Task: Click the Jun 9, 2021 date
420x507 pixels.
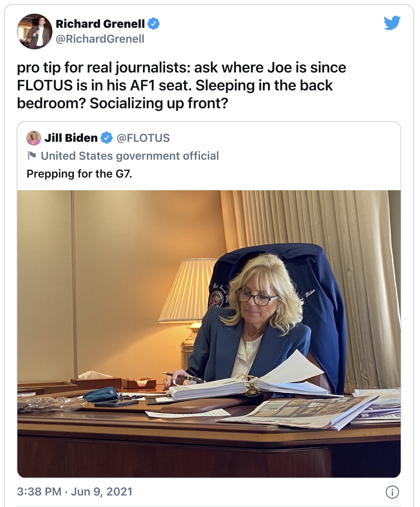Action: tap(102, 492)
